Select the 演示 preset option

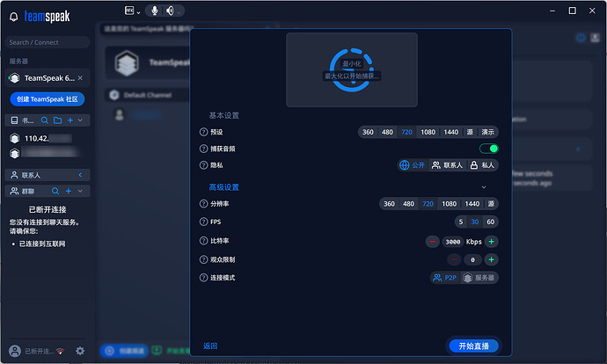tap(487, 132)
